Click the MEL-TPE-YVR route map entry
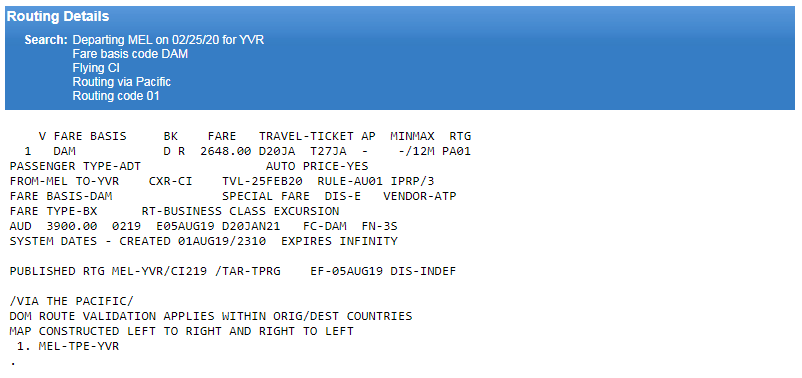 (x=78, y=346)
